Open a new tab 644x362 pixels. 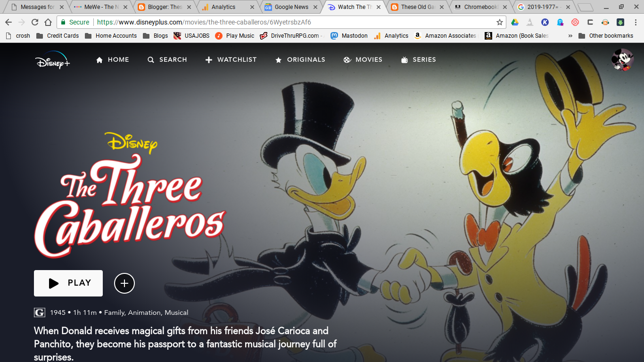click(x=586, y=8)
